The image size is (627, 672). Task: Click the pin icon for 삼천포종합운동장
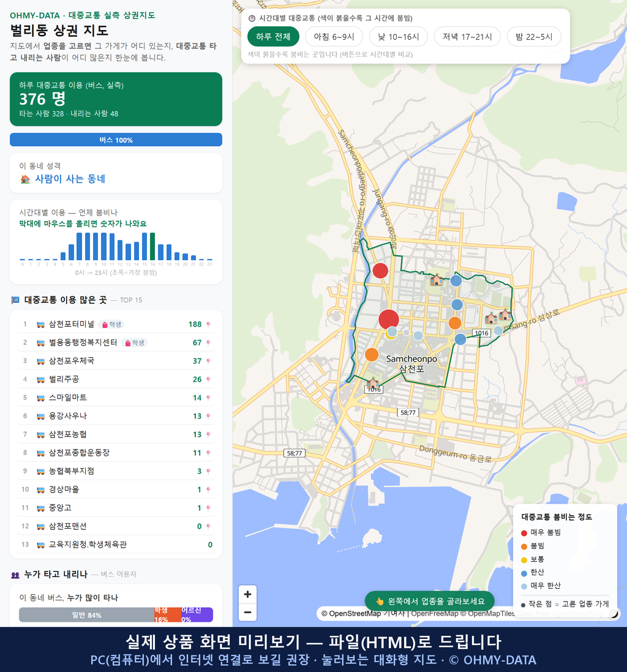coord(208,453)
